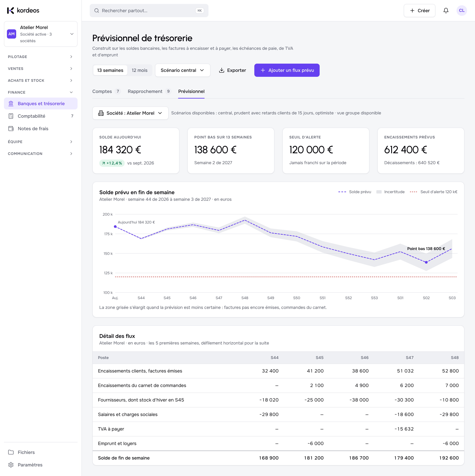
Task: Open the Paramètres link
Action: point(41,465)
